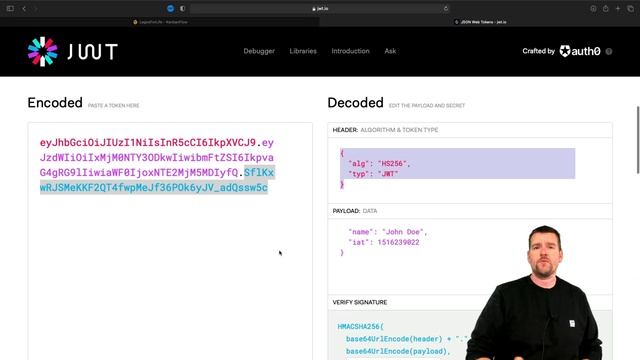Open the Safari downloads icon

pos(593,8)
